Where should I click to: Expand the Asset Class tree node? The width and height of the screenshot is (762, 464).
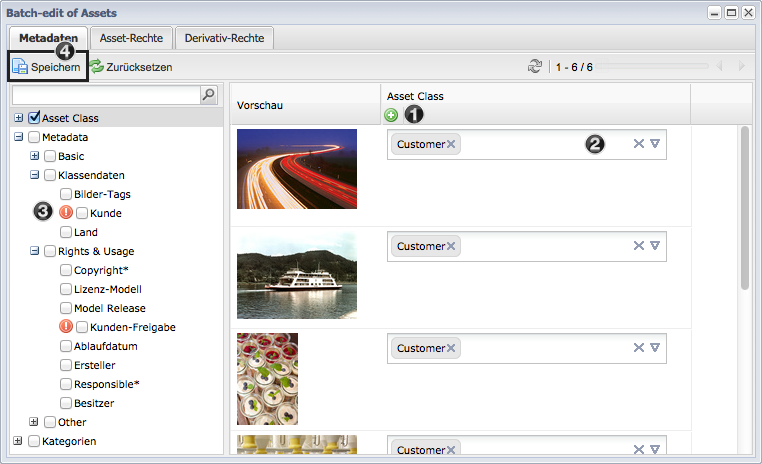(18, 118)
